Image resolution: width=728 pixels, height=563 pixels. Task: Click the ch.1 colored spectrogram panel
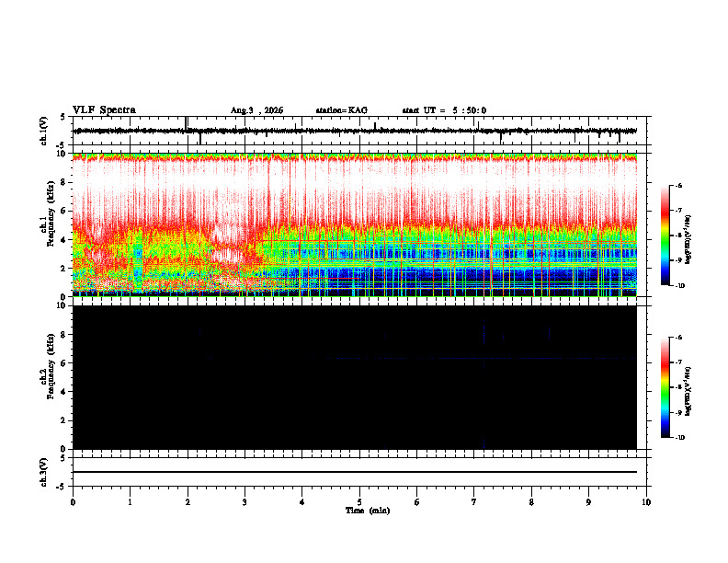[355, 224]
